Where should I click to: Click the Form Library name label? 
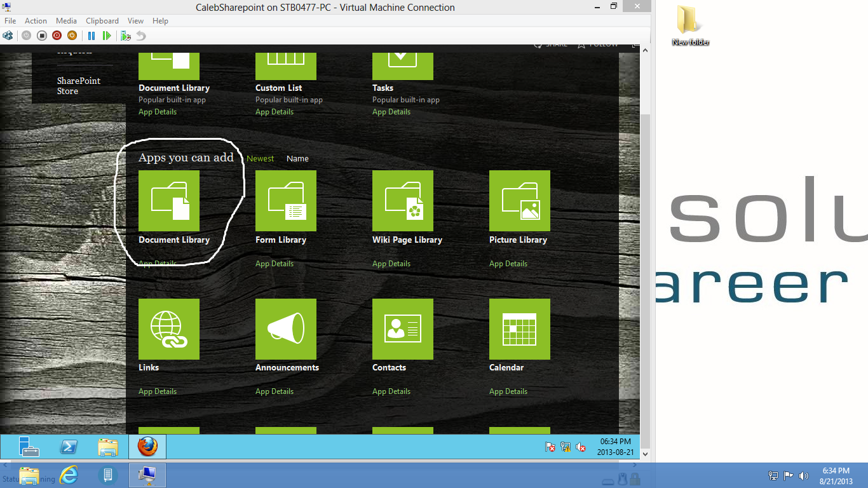pos(281,240)
